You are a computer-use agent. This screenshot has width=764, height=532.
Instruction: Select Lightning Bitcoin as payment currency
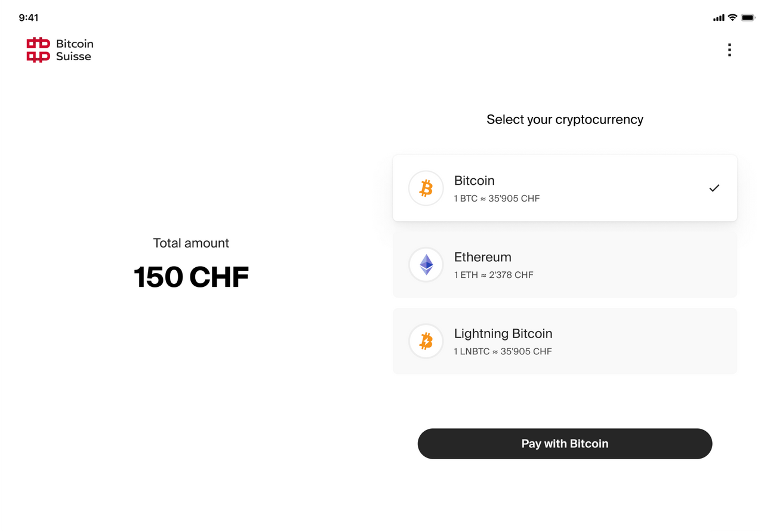[x=565, y=341]
